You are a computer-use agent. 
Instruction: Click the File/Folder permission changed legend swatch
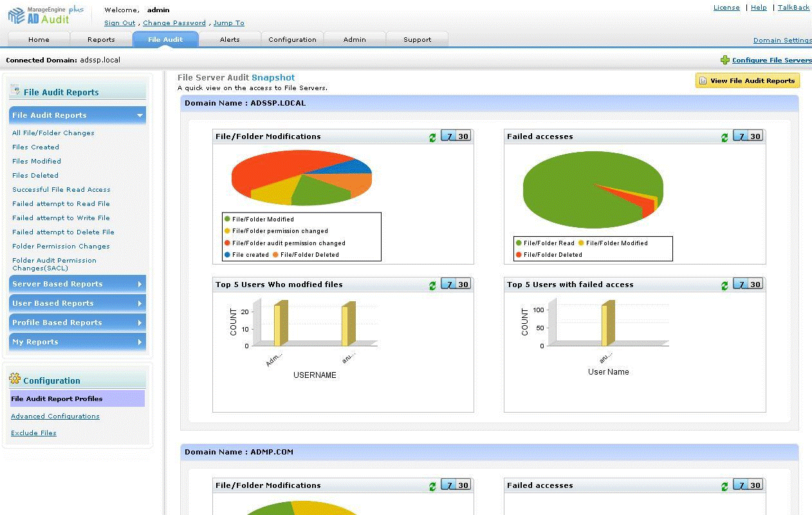pyautogui.click(x=227, y=231)
